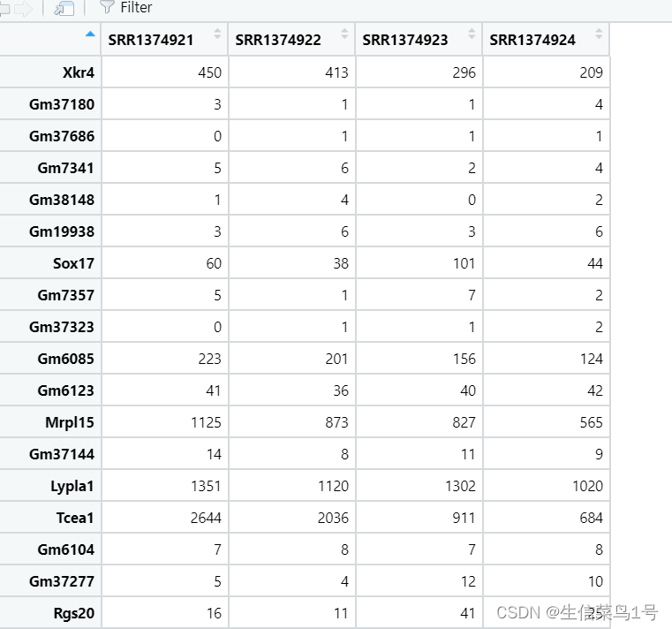Select the Gm6123 row name
672x629 pixels.
pos(50,390)
